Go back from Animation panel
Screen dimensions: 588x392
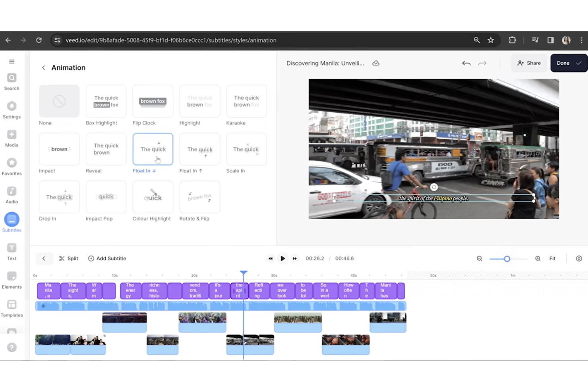coord(43,68)
